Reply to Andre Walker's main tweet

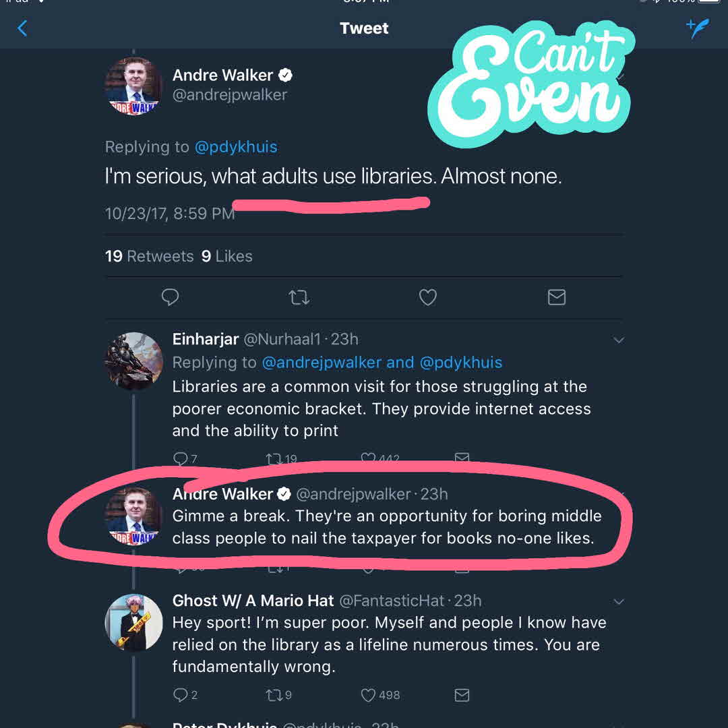pyautogui.click(x=171, y=297)
